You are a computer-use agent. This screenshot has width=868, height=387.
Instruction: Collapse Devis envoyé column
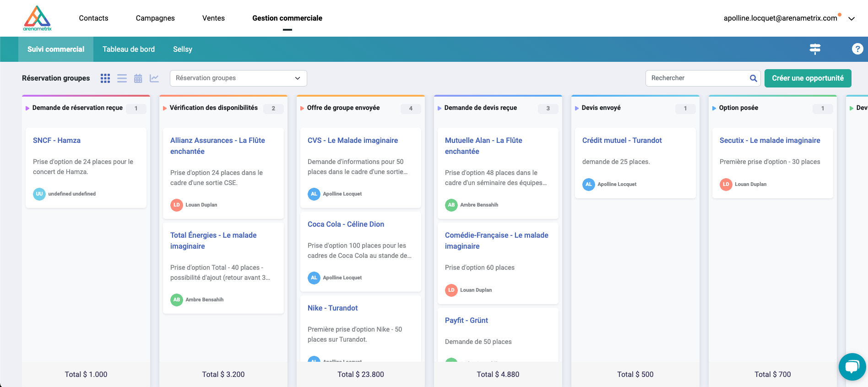[577, 108]
